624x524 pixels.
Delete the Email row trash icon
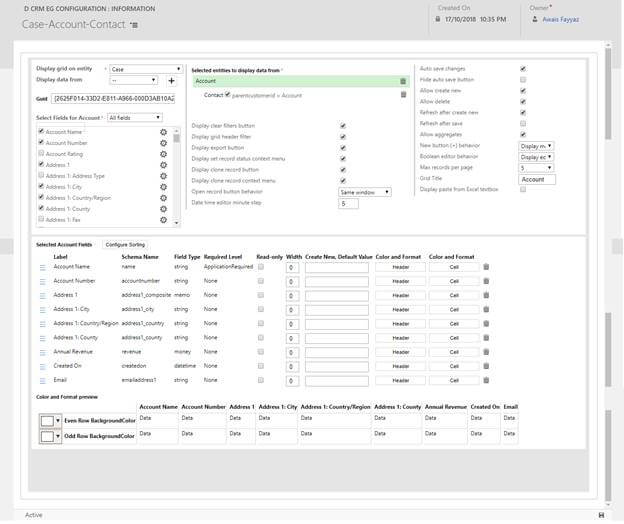[x=486, y=380]
